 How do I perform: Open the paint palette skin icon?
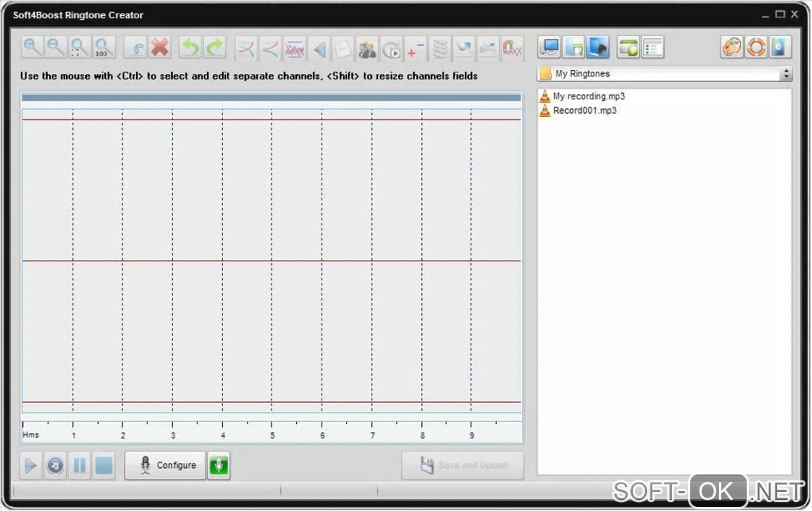coord(732,47)
